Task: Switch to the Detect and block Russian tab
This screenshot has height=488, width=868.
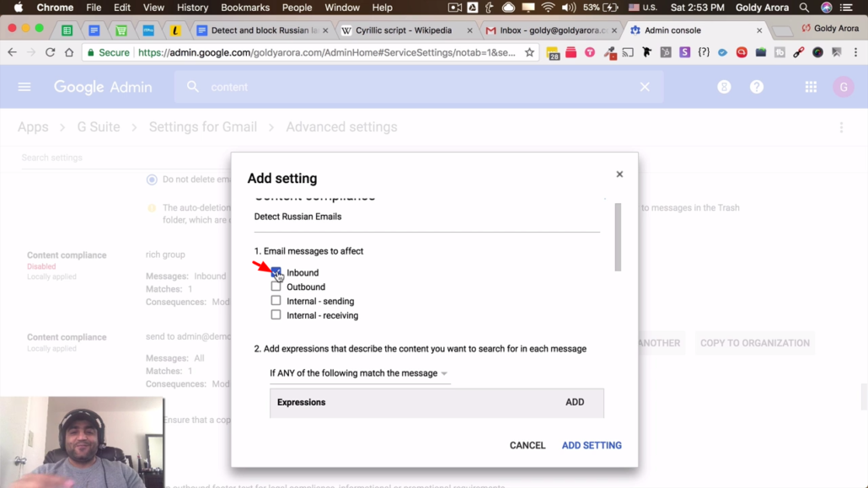Action: pos(263,30)
